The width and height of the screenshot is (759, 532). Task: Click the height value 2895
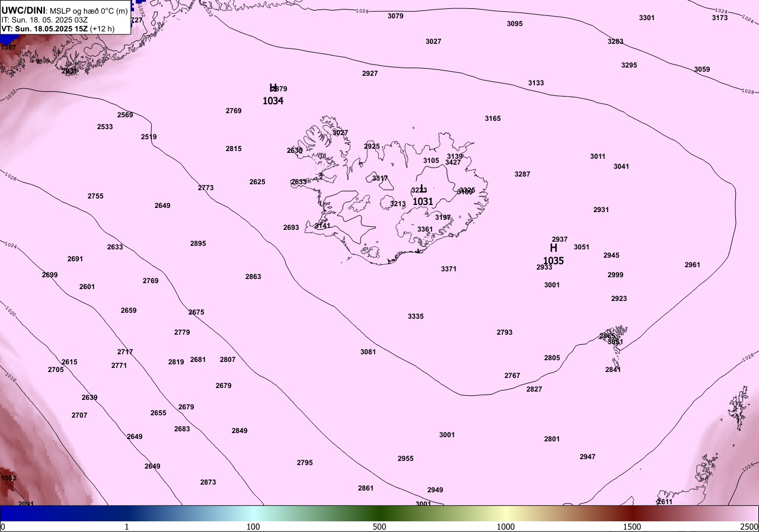[198, 243]
